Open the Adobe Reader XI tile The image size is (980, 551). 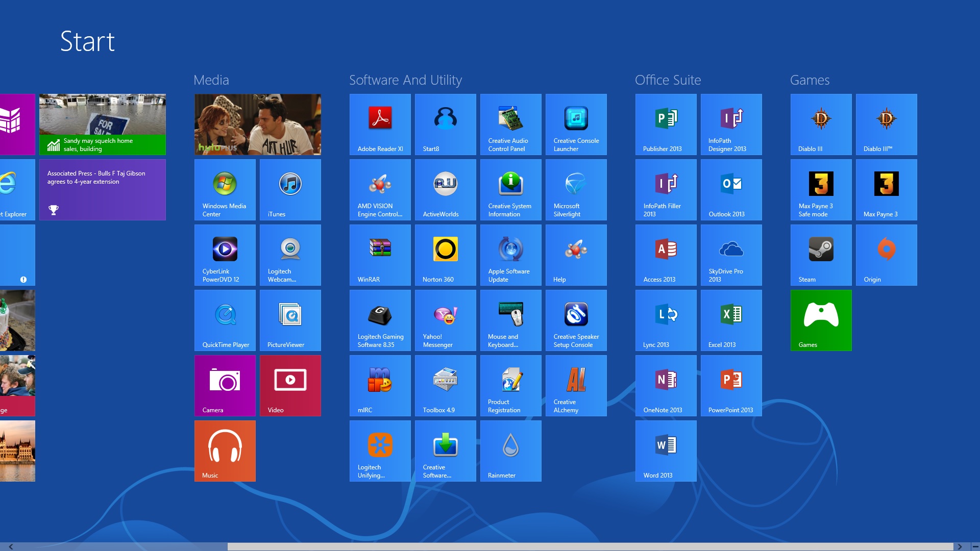[x=380, y=124]
